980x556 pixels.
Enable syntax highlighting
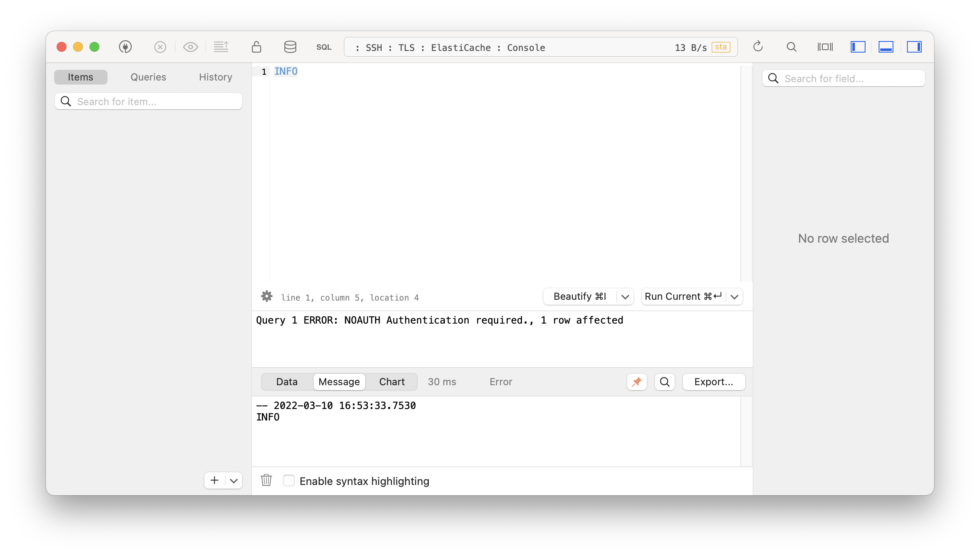(x=289, y=480)
